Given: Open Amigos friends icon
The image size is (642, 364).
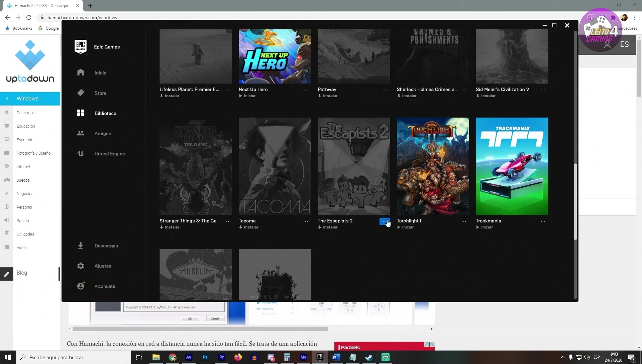Looking at the screenshot, I should click(81, 133).
